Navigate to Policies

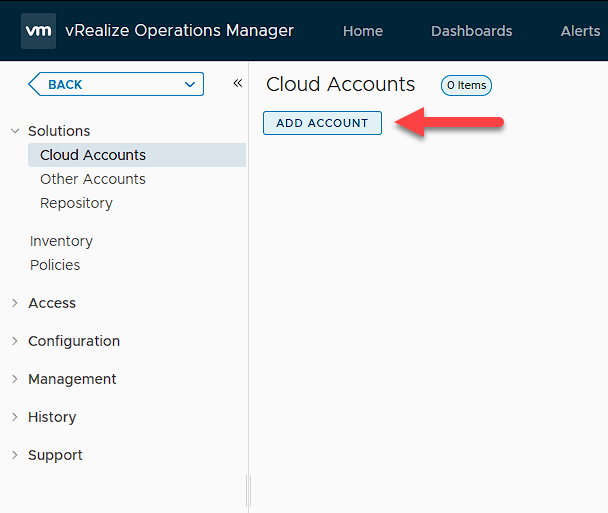tap(55, 265)
